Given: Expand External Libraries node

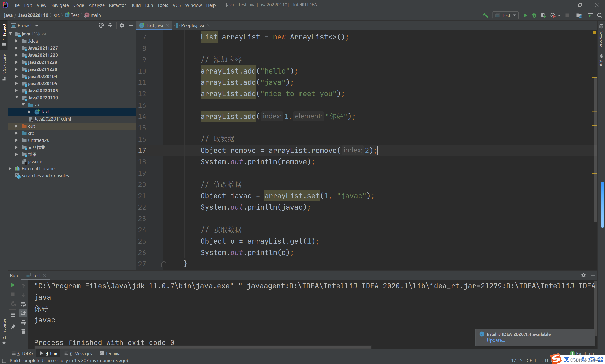Looking at the screenshot, I should [x=10, y=169].
